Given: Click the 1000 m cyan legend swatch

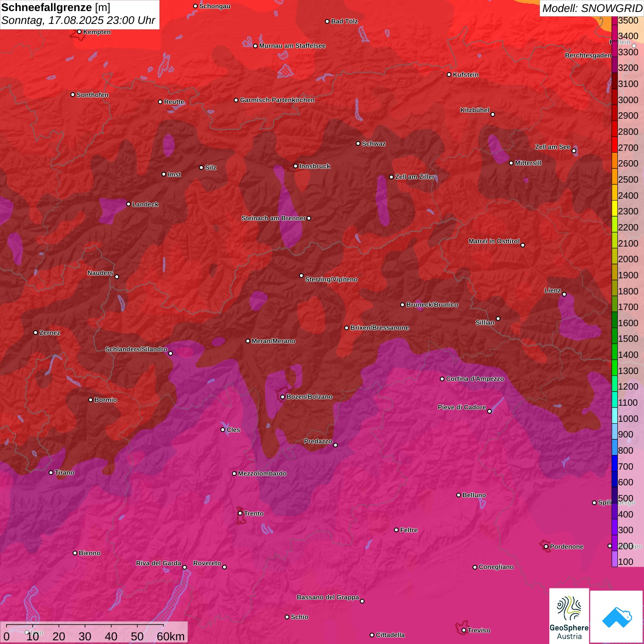Looking at the screenshot, I should pyautogui.click(x=615, y=415).
